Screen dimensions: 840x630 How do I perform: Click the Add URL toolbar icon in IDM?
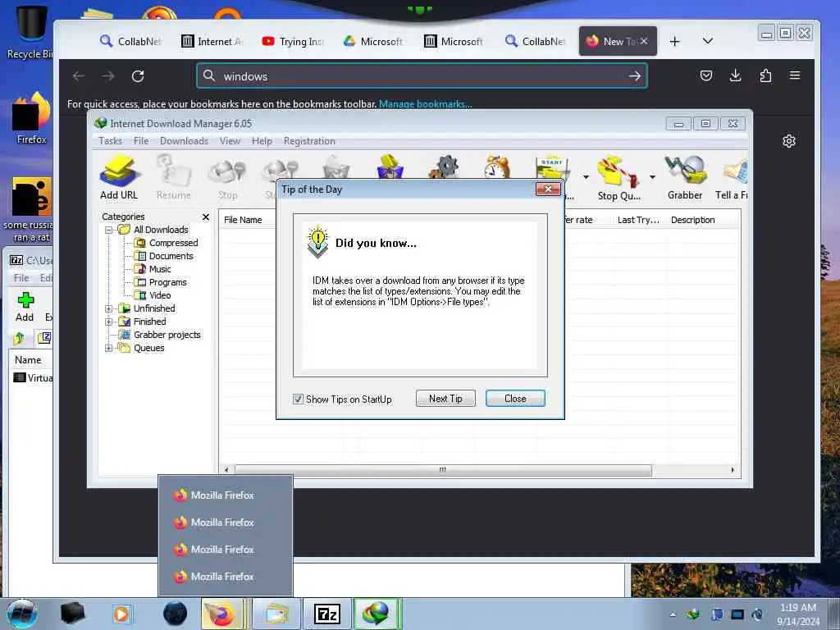click(119, 177)
